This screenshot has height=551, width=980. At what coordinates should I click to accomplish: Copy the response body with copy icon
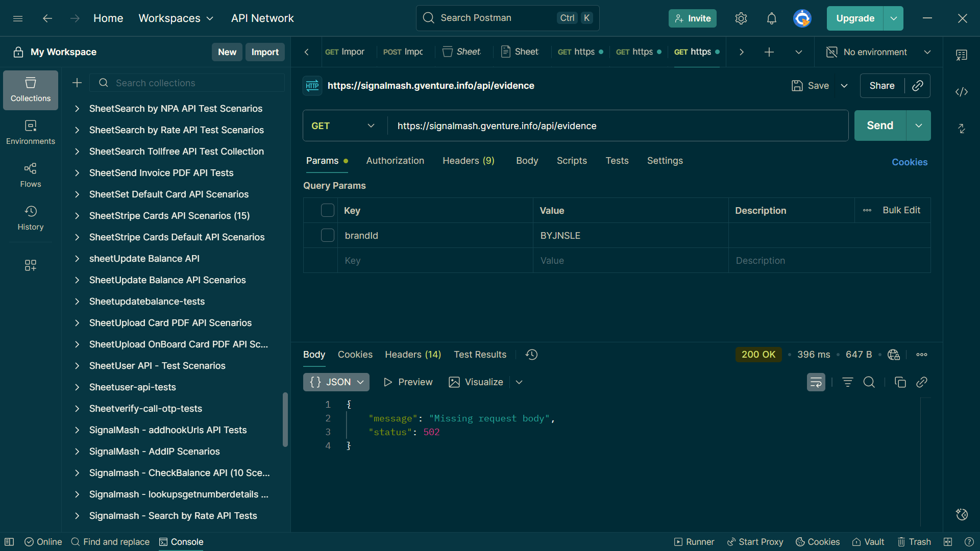pyautogui.click(x=900, y=382)
